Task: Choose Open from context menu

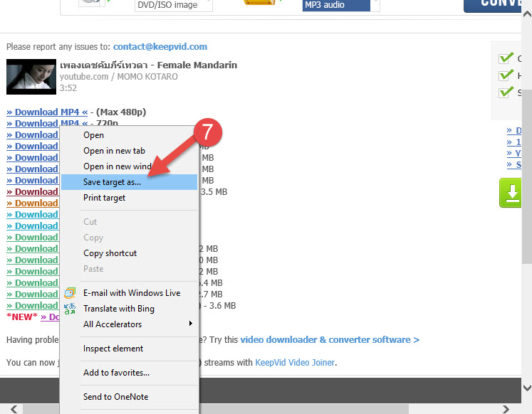Action: [129, 135]
